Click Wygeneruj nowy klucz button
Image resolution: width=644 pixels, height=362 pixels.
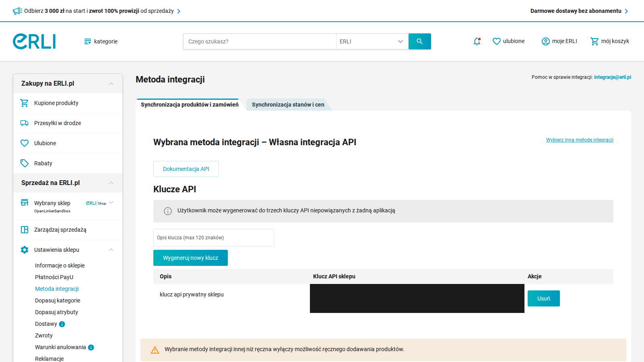190,258
